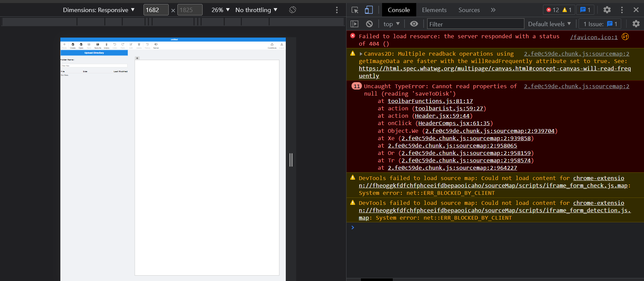Image resolution: width=644 pixels, height=281 pixels.
Task: Click the Save As toolbar icon
Action: tap(98, 44)
